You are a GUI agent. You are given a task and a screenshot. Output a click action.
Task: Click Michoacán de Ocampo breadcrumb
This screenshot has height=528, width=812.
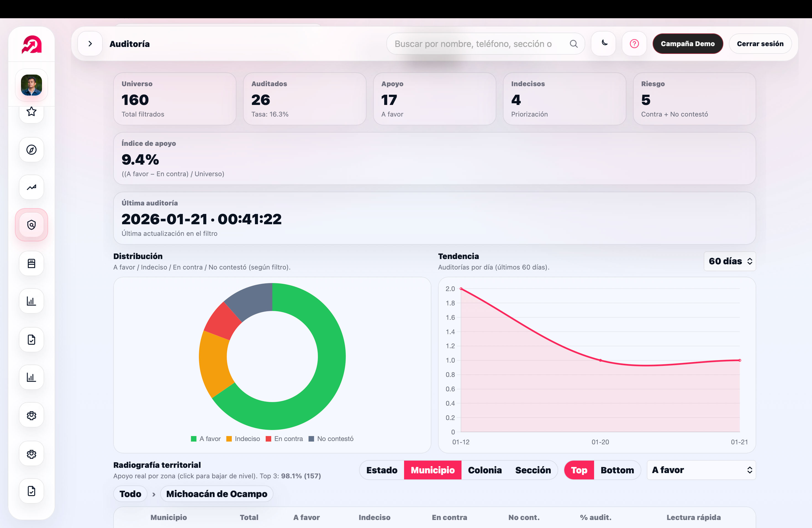[217, 494]
